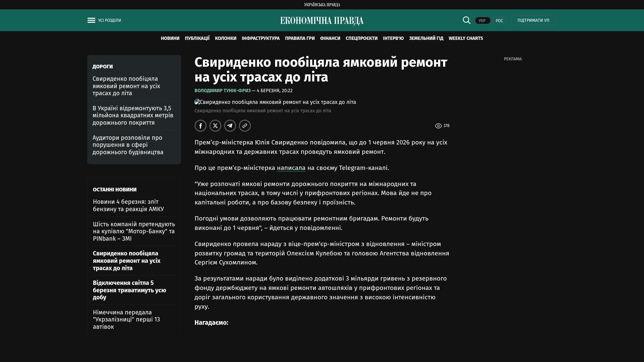
Task: Open the НОВИНИ menu item
Action: (170, 39)
